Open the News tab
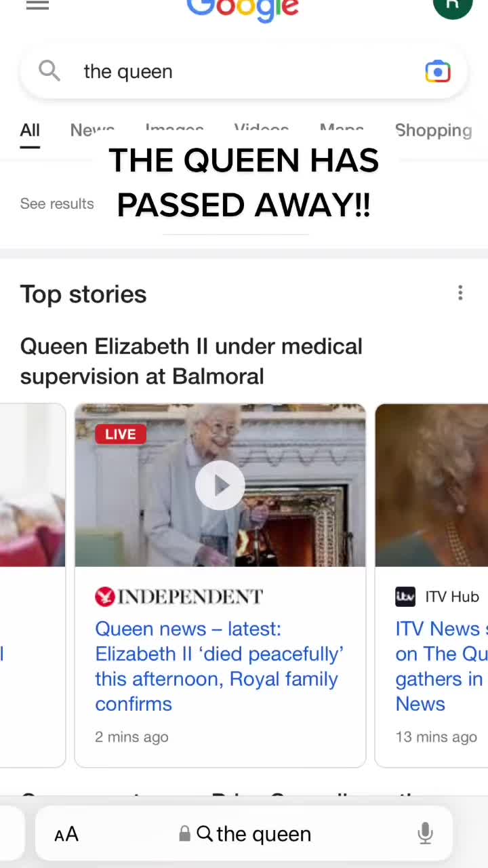Screen dimensions: 488x868 (x=92, y=130)
